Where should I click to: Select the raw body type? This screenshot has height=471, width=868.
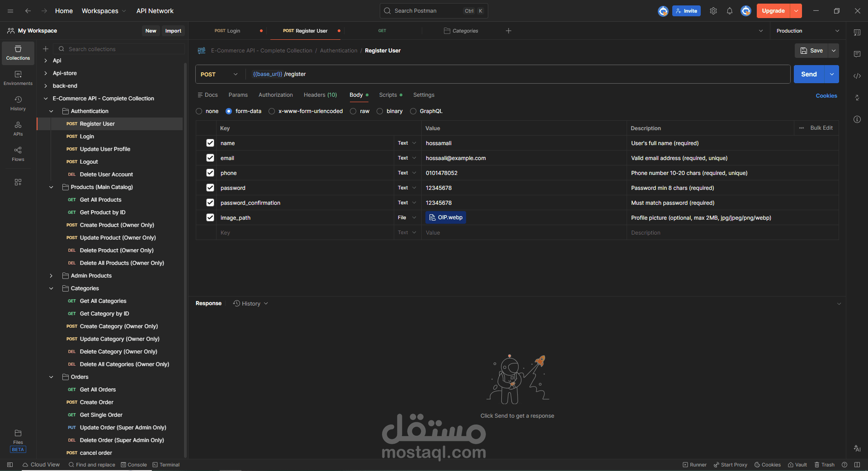point(353,111)
